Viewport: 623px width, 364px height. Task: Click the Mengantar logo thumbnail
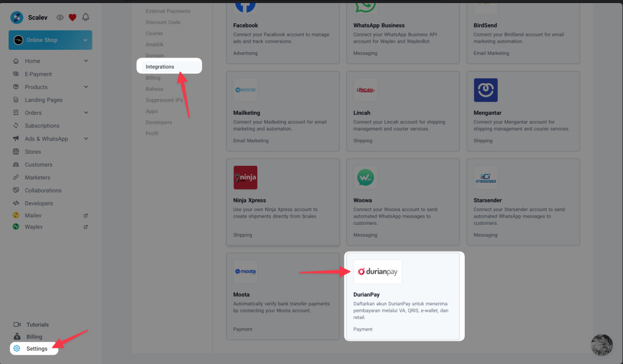click(486, 90)
